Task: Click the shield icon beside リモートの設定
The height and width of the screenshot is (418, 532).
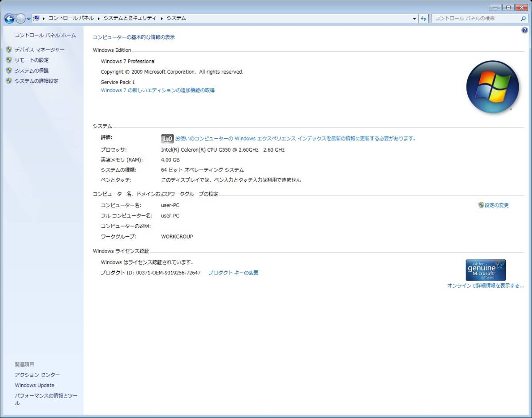Action: 9,60
